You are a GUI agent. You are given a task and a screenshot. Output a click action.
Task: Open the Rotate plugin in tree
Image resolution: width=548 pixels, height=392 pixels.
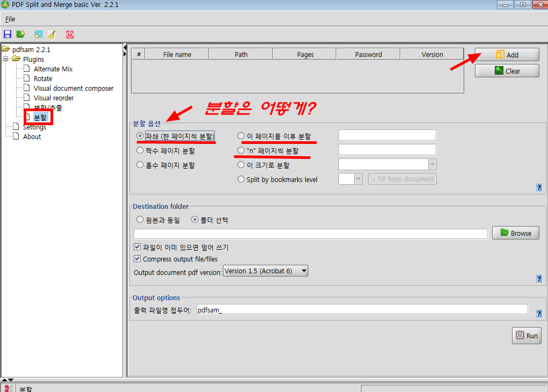tap(43, 78)
